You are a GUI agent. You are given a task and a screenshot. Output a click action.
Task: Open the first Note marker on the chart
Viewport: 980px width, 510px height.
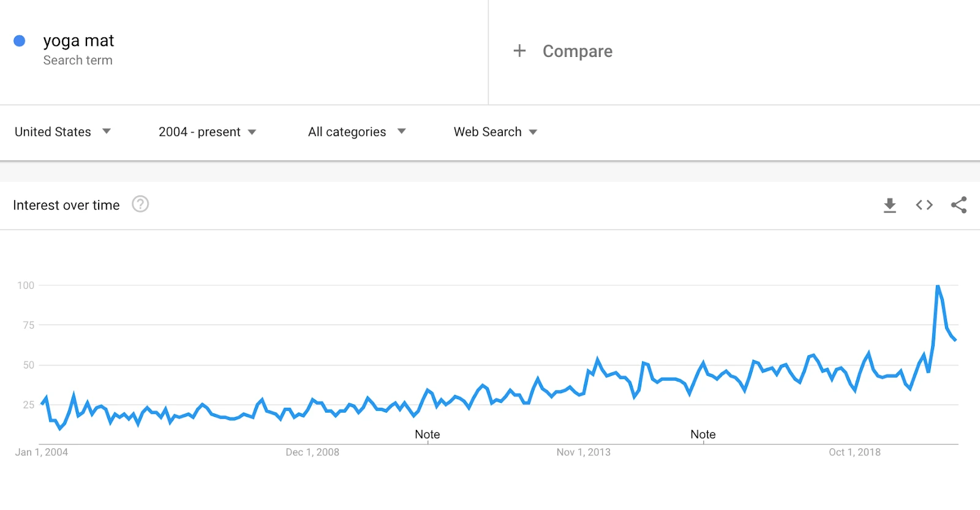point(428,434)
